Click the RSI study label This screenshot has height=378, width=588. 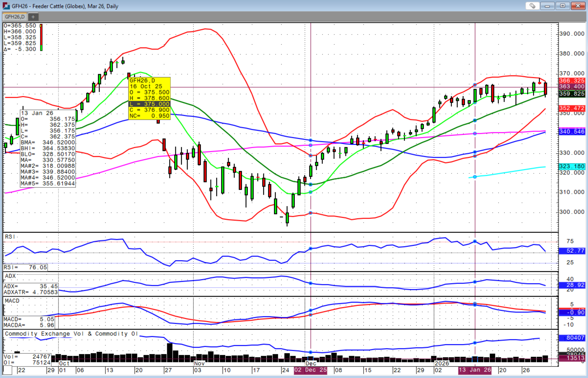point(10,237)
